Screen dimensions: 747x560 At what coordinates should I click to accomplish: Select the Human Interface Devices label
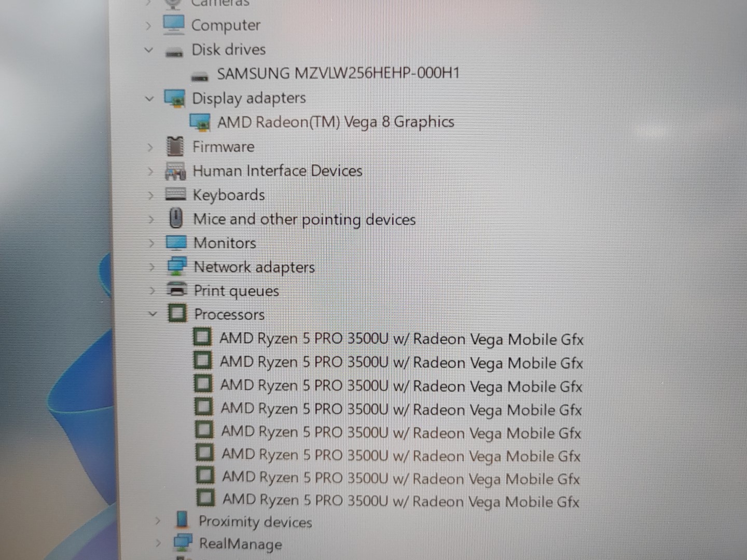click(278, 171)
